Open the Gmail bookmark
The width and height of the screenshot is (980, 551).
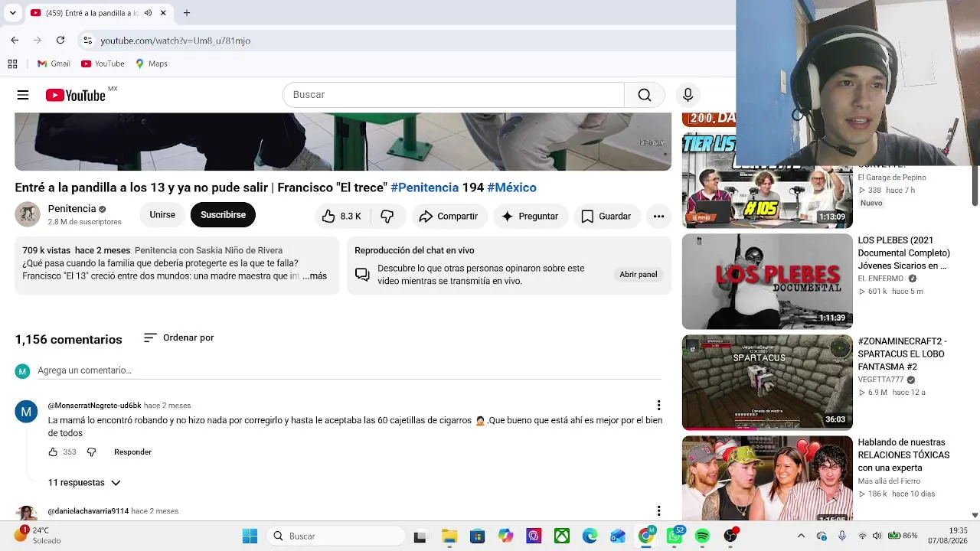54,64
